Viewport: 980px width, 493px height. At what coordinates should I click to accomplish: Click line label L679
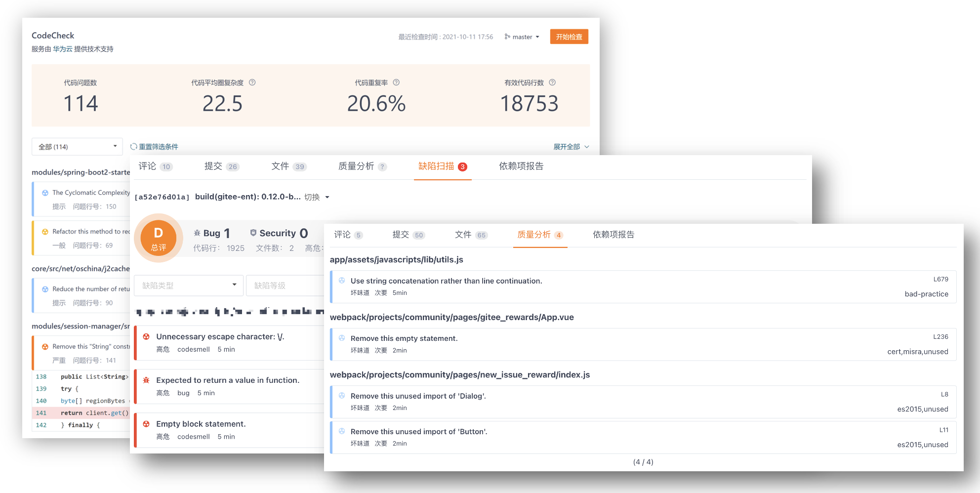click(x=941, y=279)
